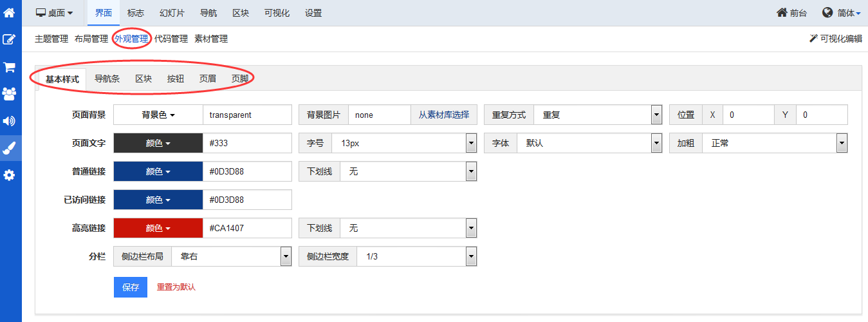The width and height of the screenshot is (868, 322).
Task: Select the paintbrush icon in sidebar
Action: [10, 148]
